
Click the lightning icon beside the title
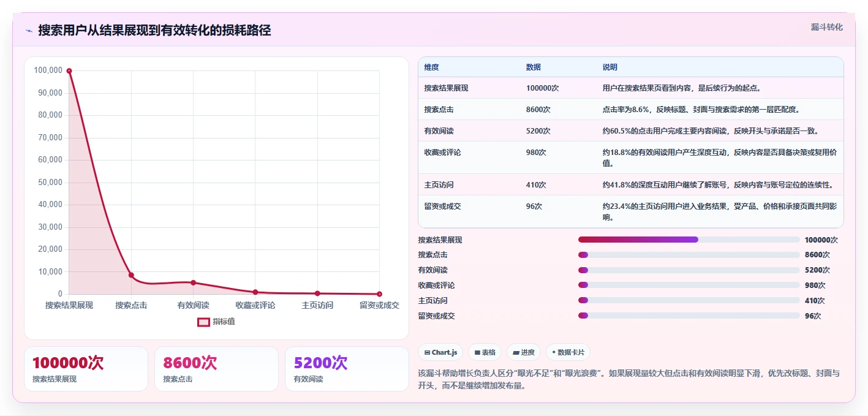[x=29, y=31]
